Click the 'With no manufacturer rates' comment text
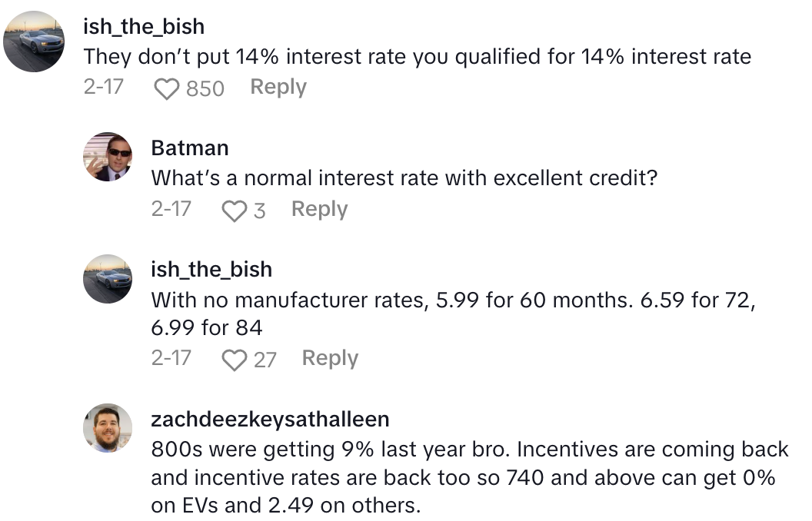The height and width of the screenshot is (521, 812). coord(454,313)
